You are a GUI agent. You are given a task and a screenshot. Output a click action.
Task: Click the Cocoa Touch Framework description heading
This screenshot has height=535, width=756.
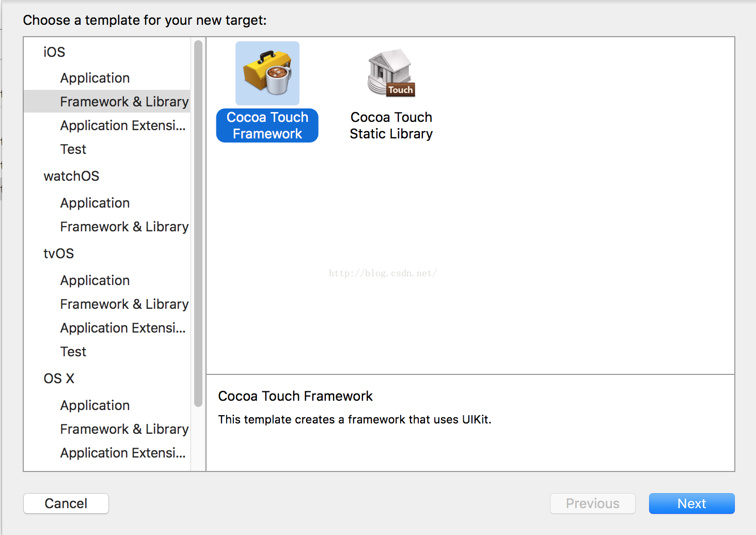point(295,396)
